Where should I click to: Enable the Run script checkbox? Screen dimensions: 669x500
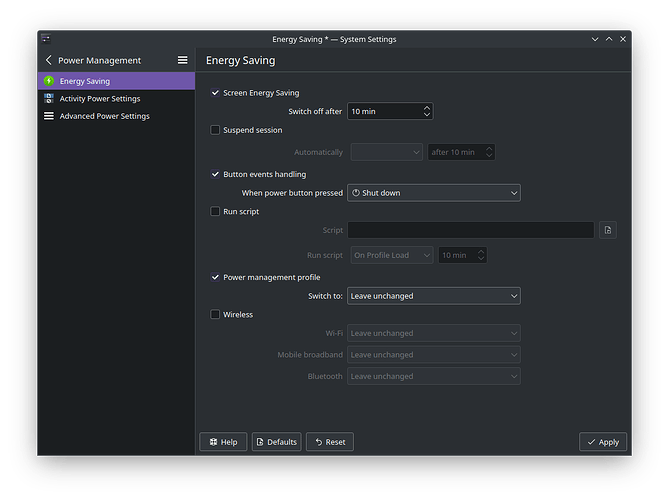click(215, 212)
